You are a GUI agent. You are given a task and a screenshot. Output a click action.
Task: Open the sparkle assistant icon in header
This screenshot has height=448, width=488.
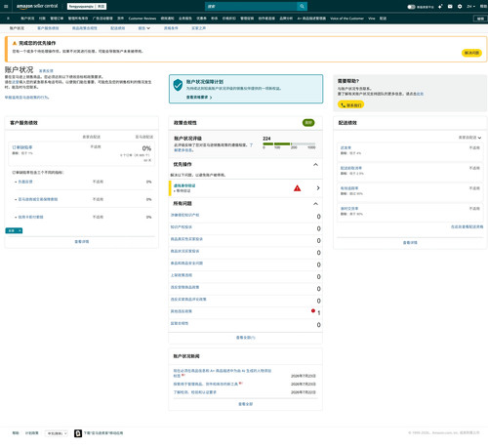click(x=440, y=6)
